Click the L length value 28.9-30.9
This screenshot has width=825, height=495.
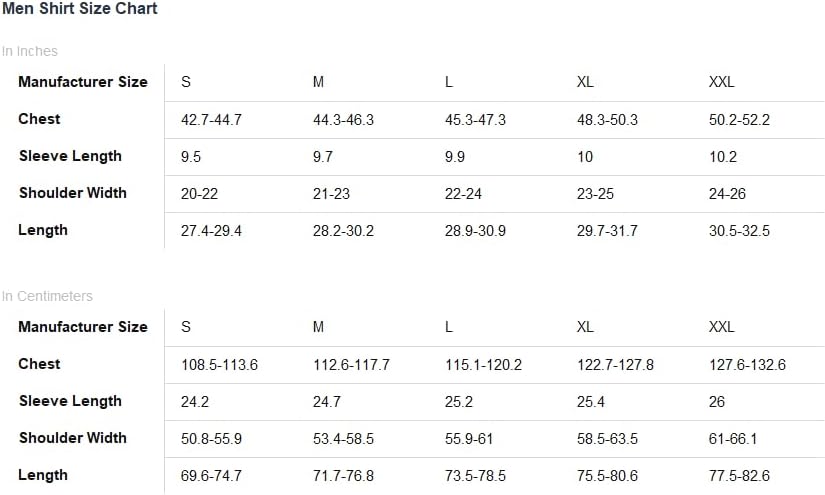click(475, 231)
